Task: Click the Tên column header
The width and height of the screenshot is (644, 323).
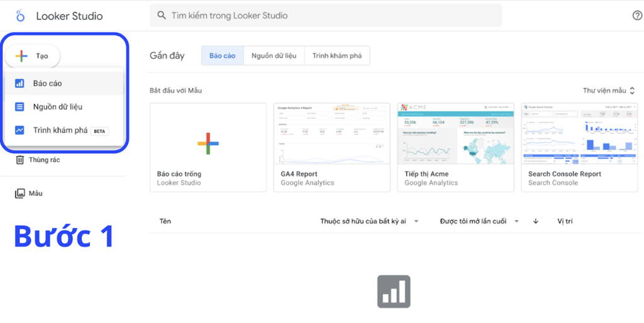Action: [x=165, y=221]
